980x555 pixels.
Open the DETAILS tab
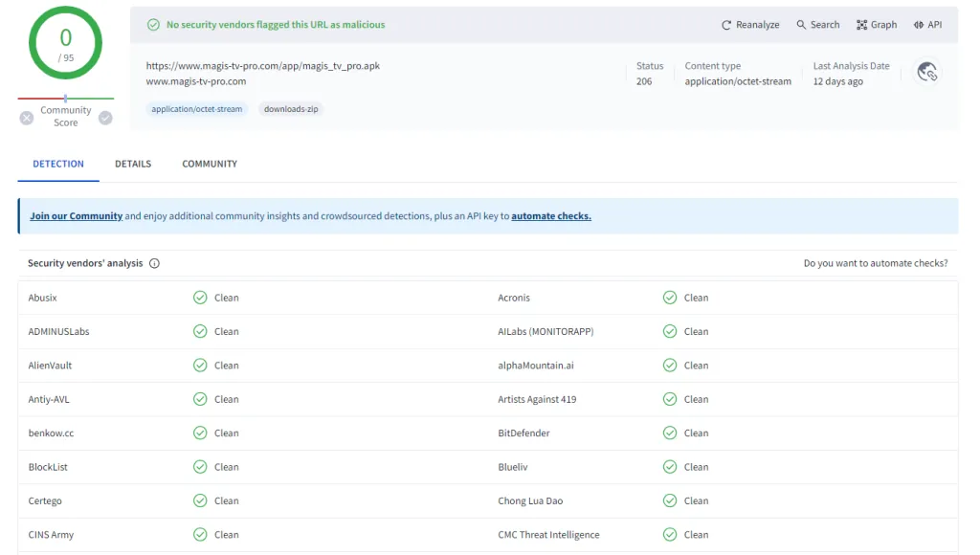133,164
